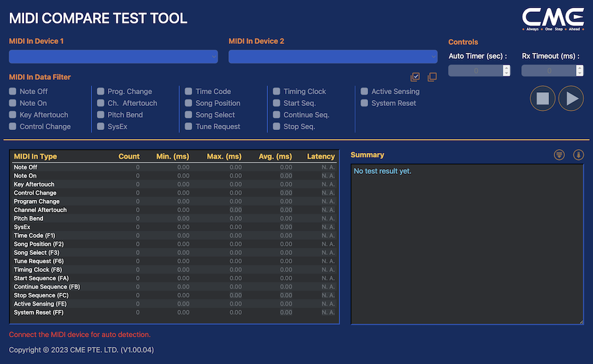Enable the Active Sensing checkbox
This screenshot has width=593, height=364.
[365, 91]
